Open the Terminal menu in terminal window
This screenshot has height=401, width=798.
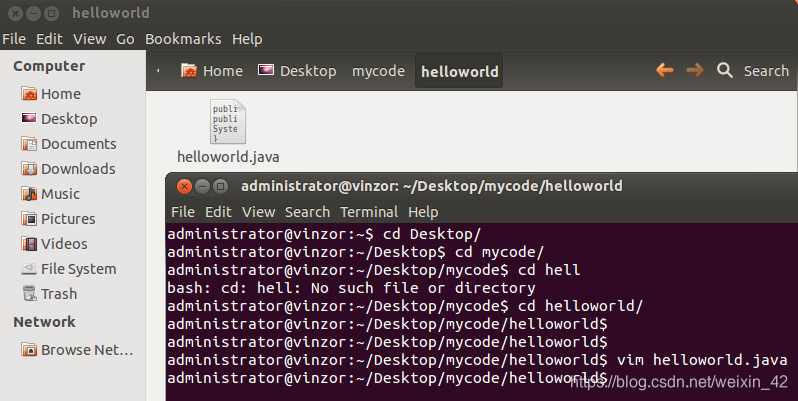(369, 212)
